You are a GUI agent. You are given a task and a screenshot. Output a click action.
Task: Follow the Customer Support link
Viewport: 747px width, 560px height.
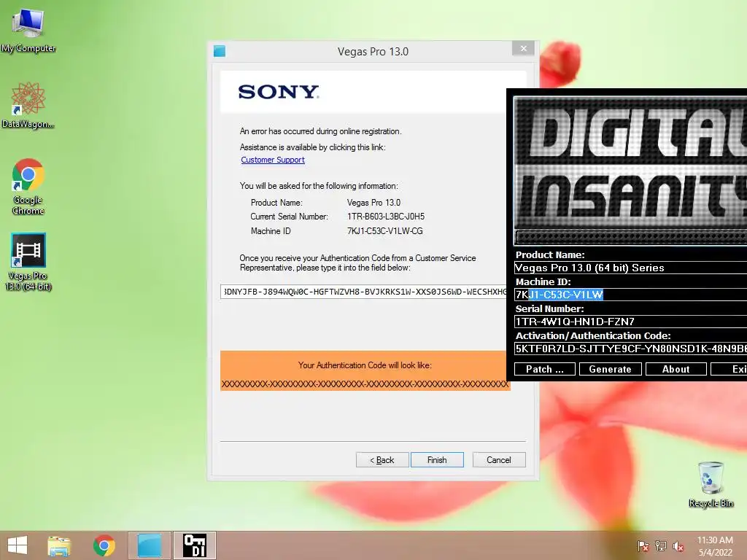tap(273, 160)
